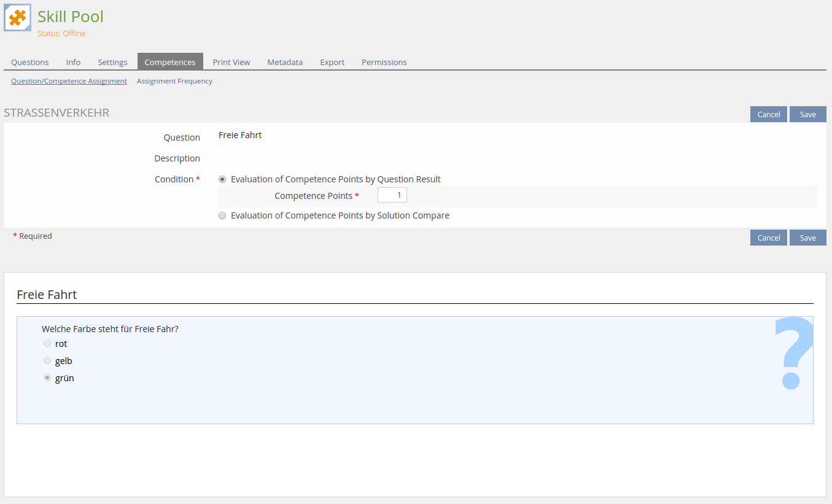Click the Competence Points input field

click(392, 195)
